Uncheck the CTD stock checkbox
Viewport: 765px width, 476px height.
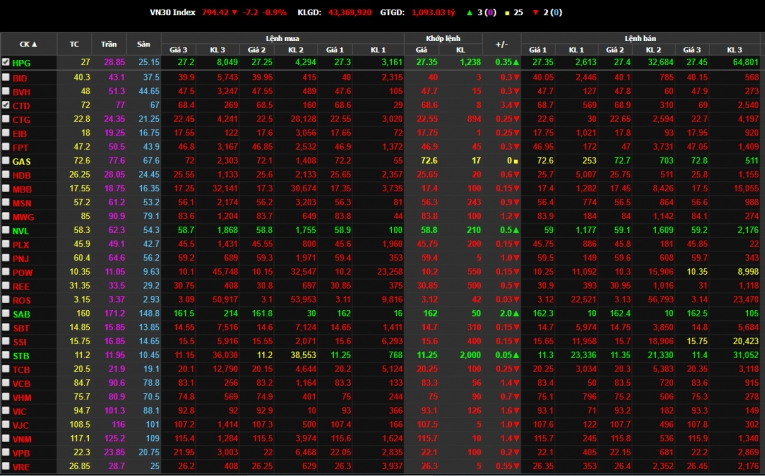coord(5,105)
